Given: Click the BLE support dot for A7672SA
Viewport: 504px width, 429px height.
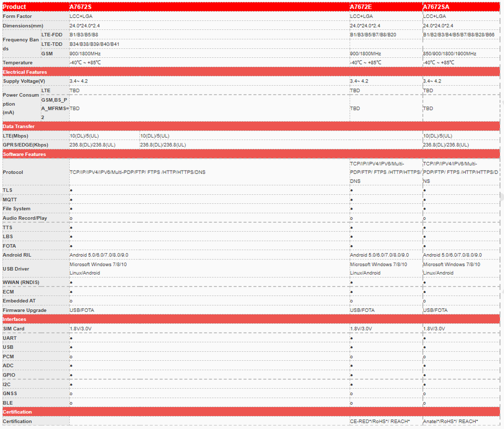Looking at the screenshot, I should [x=424, y=402].
